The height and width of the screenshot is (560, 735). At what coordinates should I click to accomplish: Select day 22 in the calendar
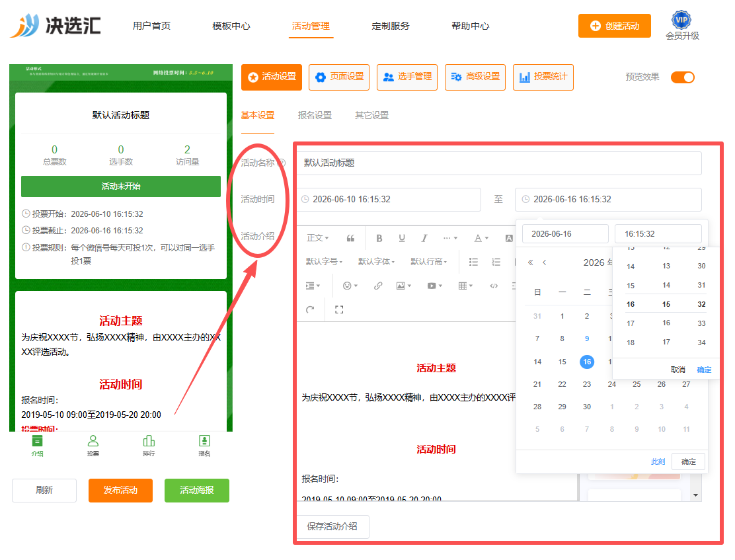(562, 384)
